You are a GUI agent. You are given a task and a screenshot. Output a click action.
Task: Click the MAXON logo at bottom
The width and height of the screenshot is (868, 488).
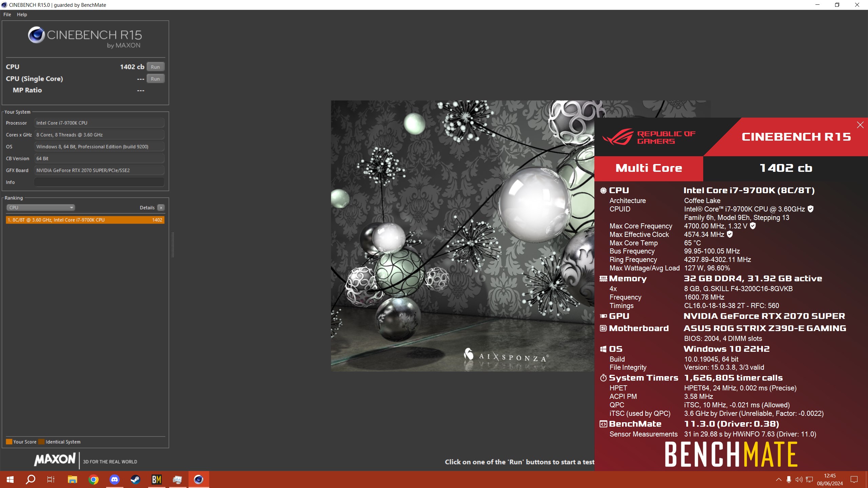[55, 460]
